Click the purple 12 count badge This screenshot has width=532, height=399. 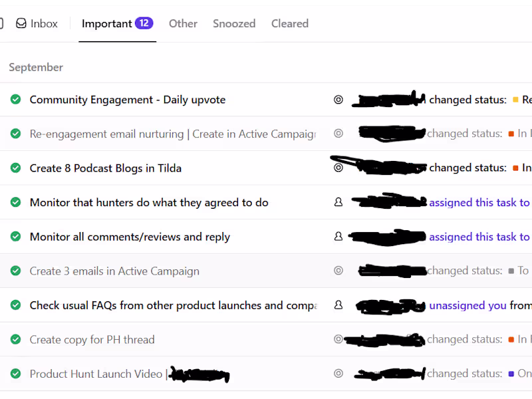(x=144, y=23)
